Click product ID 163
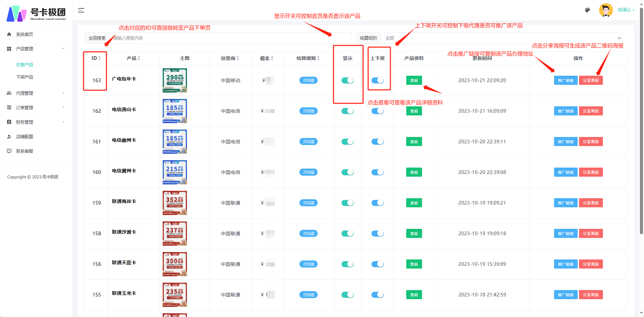Image resolution: width=644 pixels, height=317 pixels. click(97, 80)
